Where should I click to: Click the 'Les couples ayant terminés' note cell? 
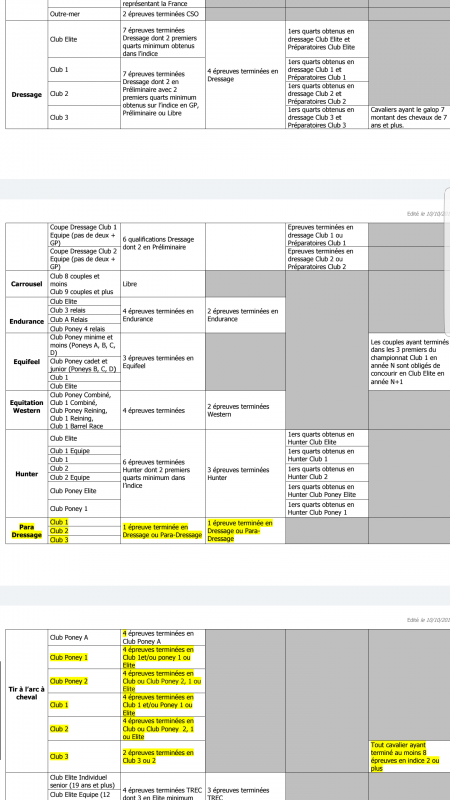click(409, 362)
